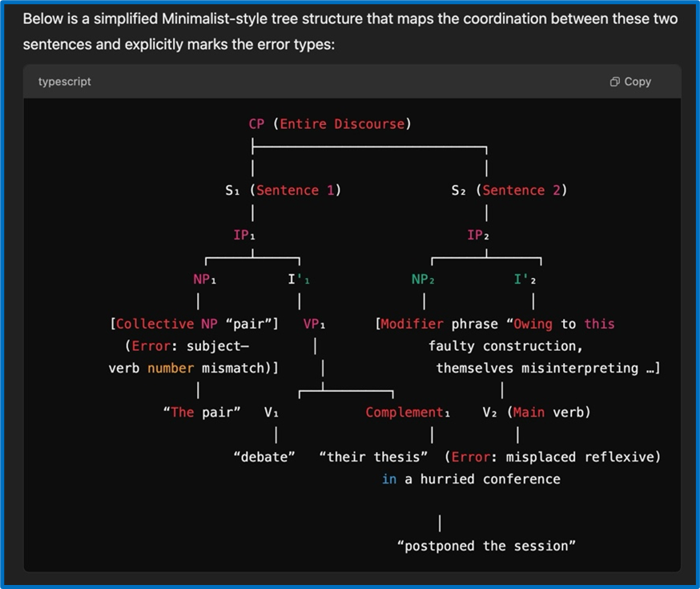Viewport: 700px width, 589px height.
Task: Click 'in a hurried conference' text line
Action: point(471,479)
